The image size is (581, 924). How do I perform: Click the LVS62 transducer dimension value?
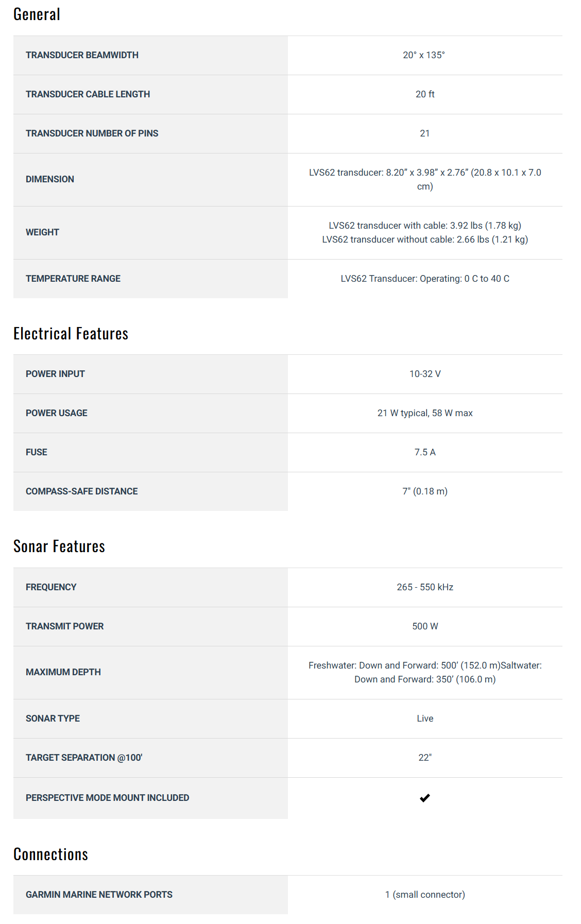click(425, 179)
